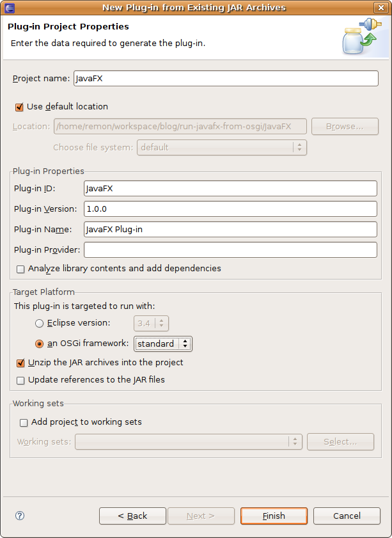This screenshot has width=392, height=538.
Task: Click into the Project name field
Action: 226,78
